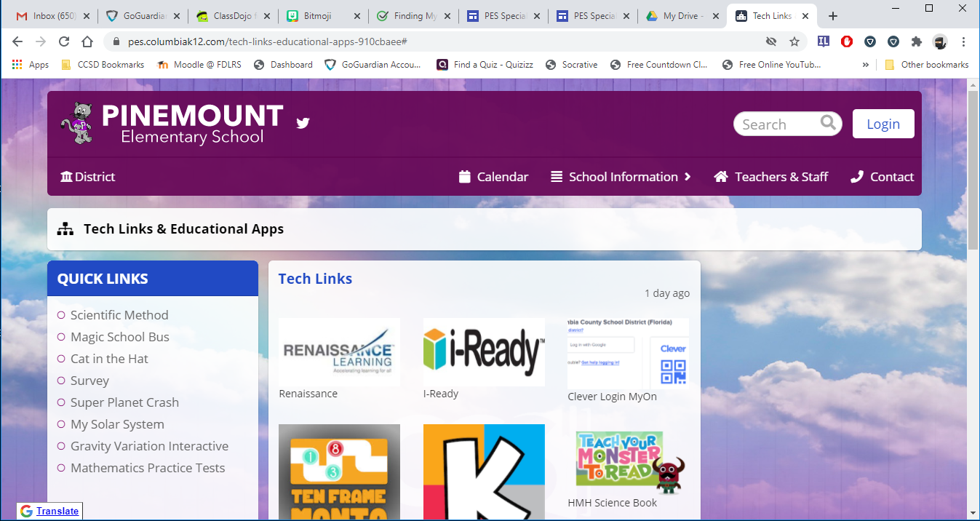Open Other bookmarks folder
Image resolution: width=980 pixels, height=521 pixels.
pos(926,65)
